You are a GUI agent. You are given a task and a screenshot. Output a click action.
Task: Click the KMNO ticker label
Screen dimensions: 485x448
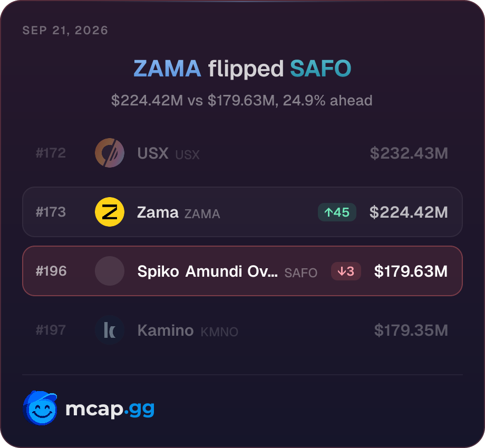[x=219, y=332]
